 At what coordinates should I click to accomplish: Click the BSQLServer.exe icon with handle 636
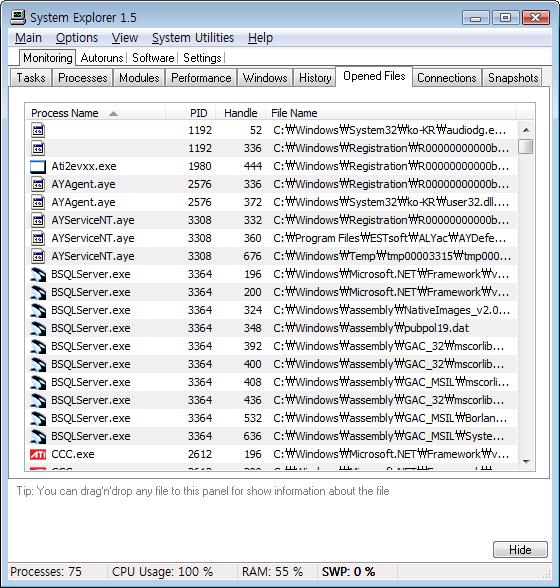(38, 436)
